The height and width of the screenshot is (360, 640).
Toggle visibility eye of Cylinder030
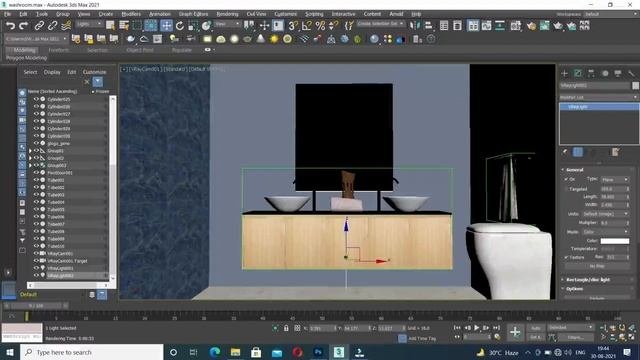36,136
